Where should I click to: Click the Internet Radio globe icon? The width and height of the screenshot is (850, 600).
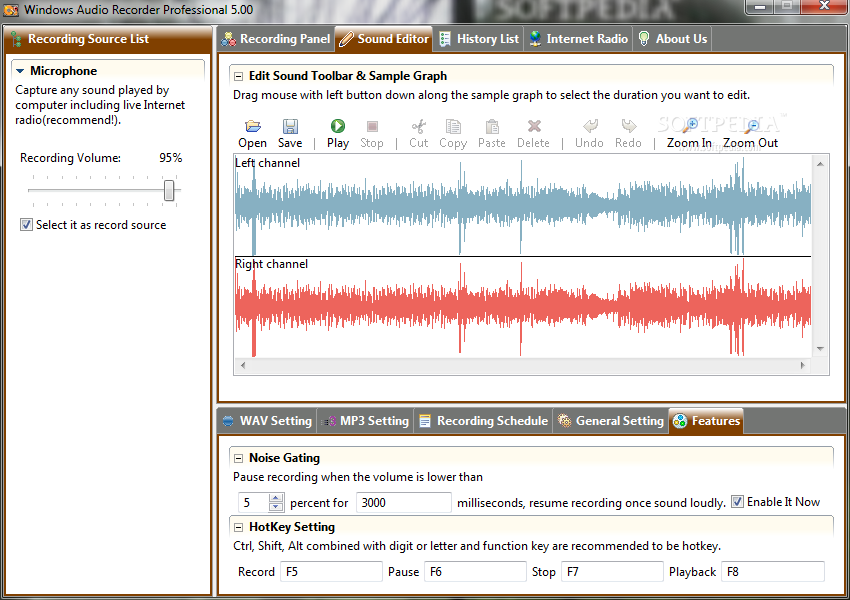coord(535,39)
